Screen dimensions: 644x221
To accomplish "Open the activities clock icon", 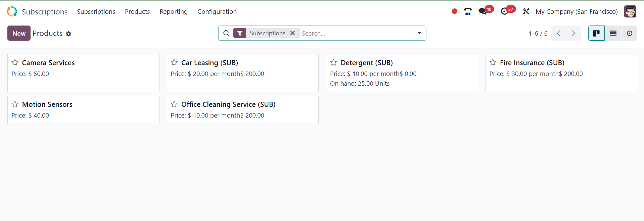I will pyautogui.click(x=504, y=11).
